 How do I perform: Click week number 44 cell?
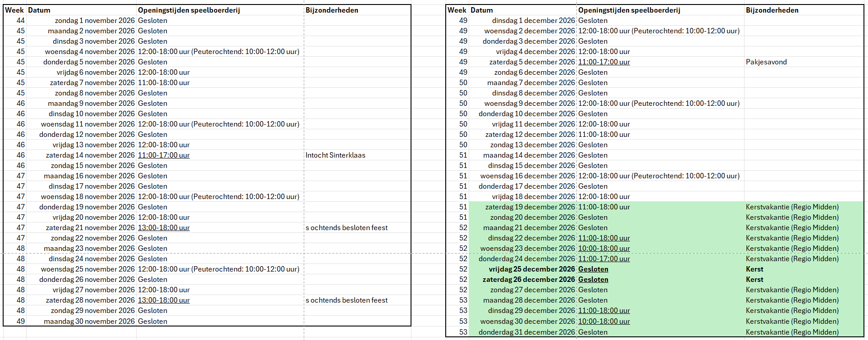pos(21,21)
